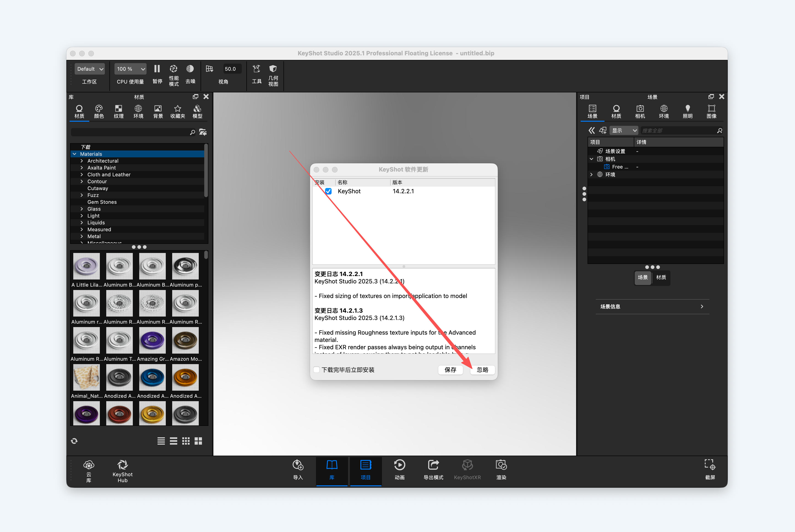Click the Screenshot icon at bottom right

(710, 465)
